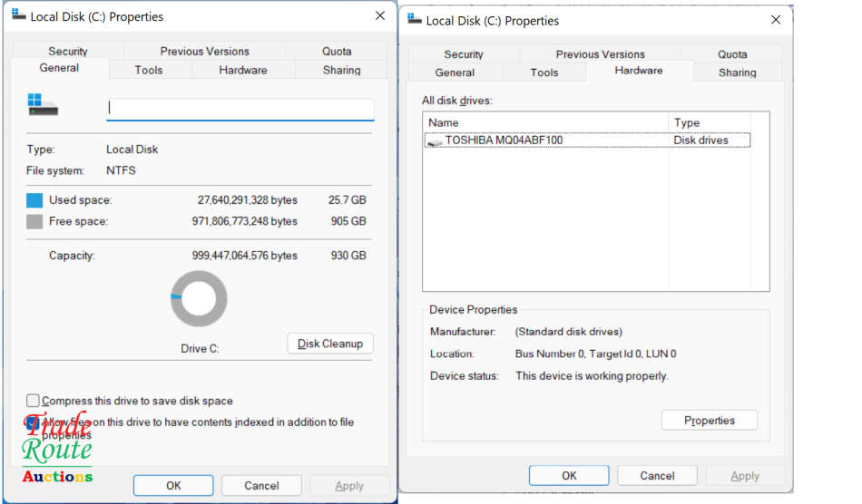Click the title bar disk icon in right dialog
The image size is (862, 504).
point(415,20)
